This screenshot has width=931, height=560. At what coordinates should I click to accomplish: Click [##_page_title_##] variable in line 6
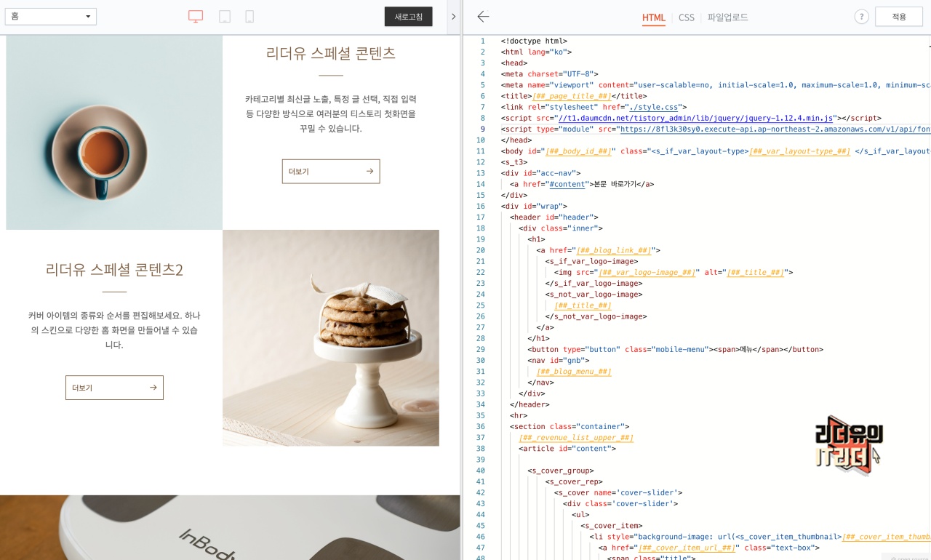click(572, 96)
